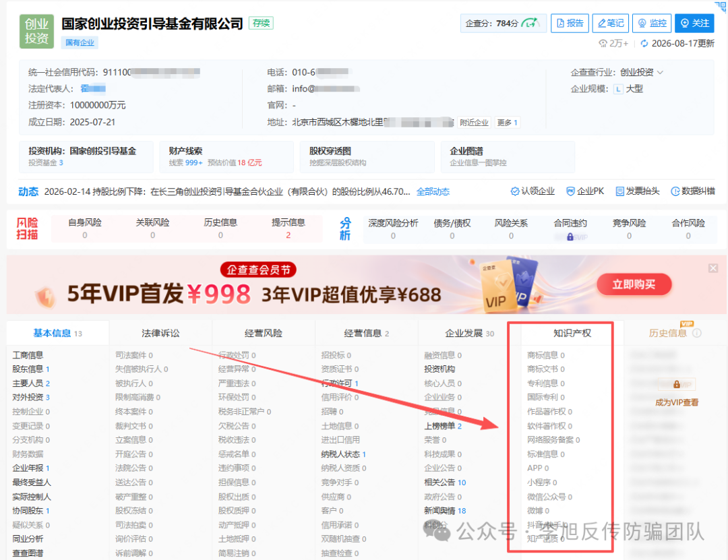The image size is (728, 560).
Task: Open the 投资机构 国家创投引导基金 card
Action: (x=86, y=156)
